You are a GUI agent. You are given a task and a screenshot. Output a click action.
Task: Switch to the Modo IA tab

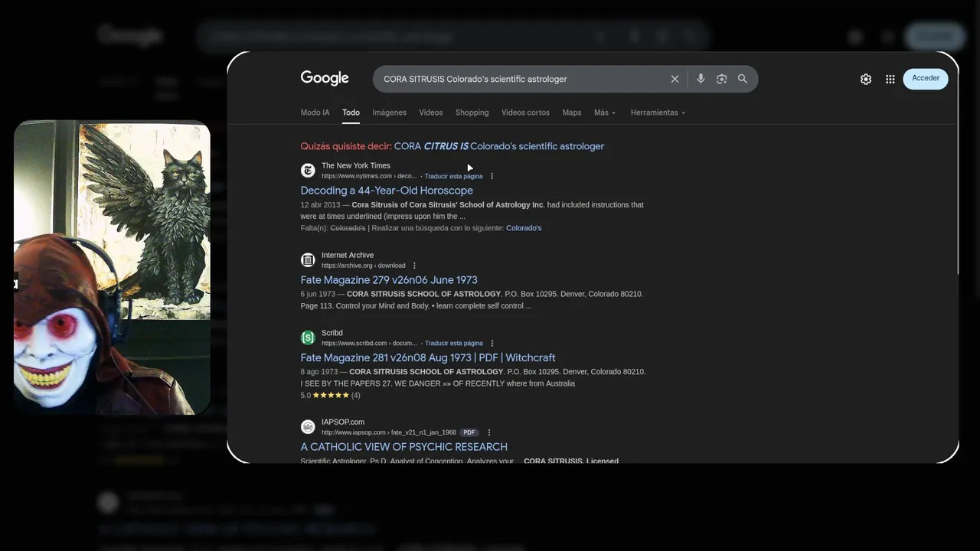(x=315, y=112)
